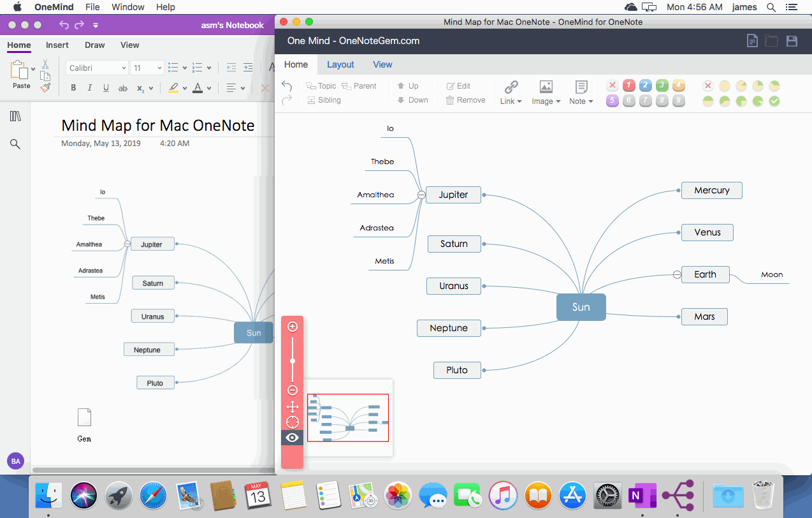Click the priority 2 blue marker
812x518 pixels.
click(646, 85)
